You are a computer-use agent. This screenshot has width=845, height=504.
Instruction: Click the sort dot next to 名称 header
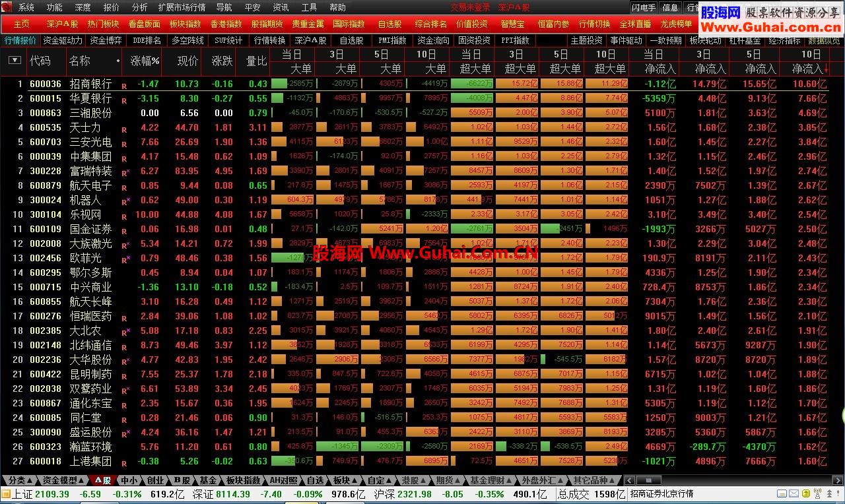click(118, 61)
